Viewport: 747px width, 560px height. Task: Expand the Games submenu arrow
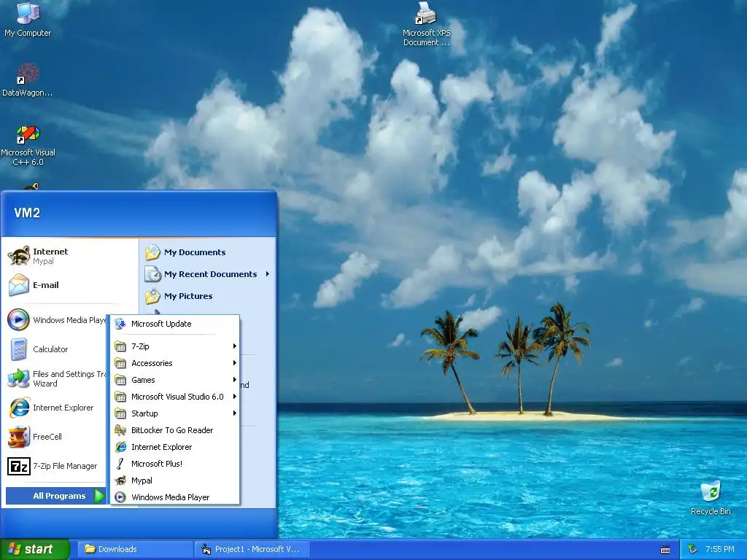coord(234,379)
